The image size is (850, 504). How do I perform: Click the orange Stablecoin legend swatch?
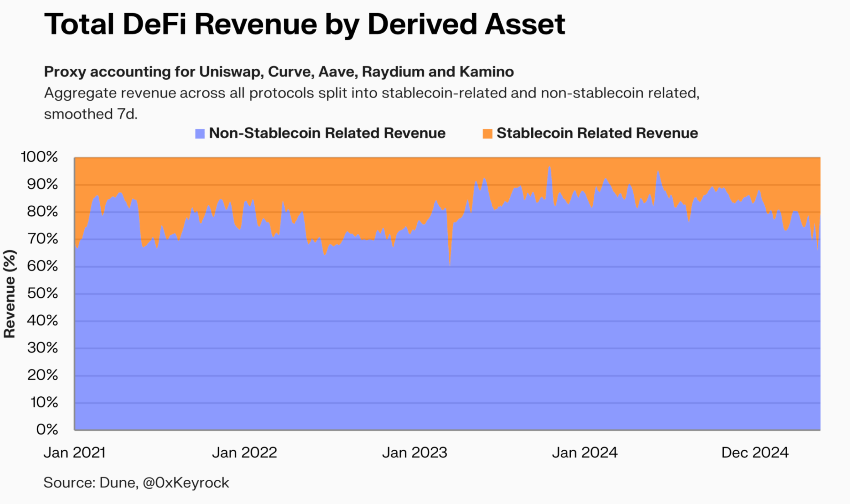click(x=487, y=133)
